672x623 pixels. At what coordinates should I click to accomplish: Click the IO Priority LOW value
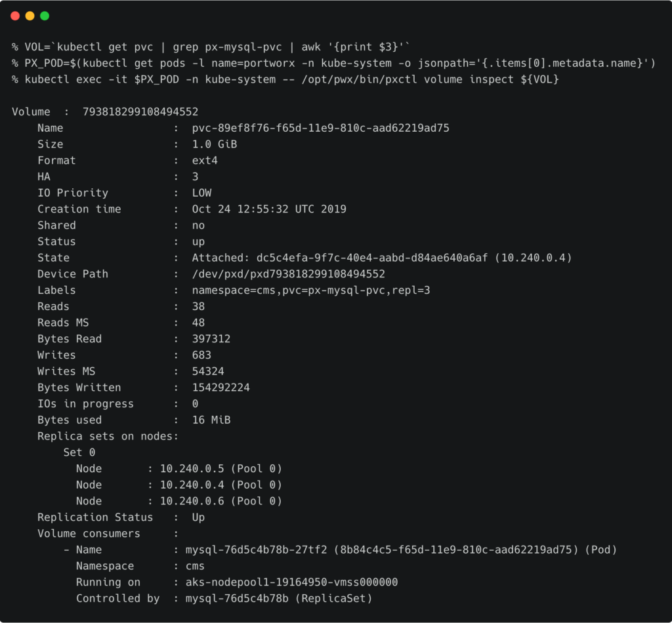coord(201,193)
